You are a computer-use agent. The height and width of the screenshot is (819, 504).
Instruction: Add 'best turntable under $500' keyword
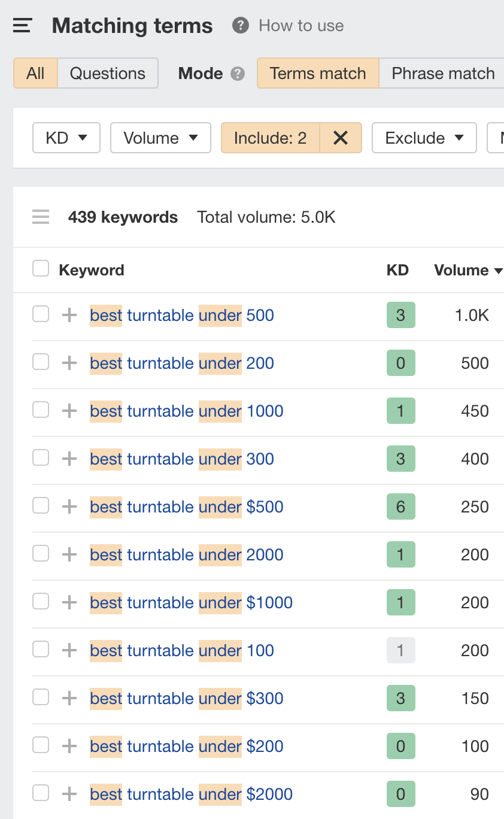coord(68,505)
